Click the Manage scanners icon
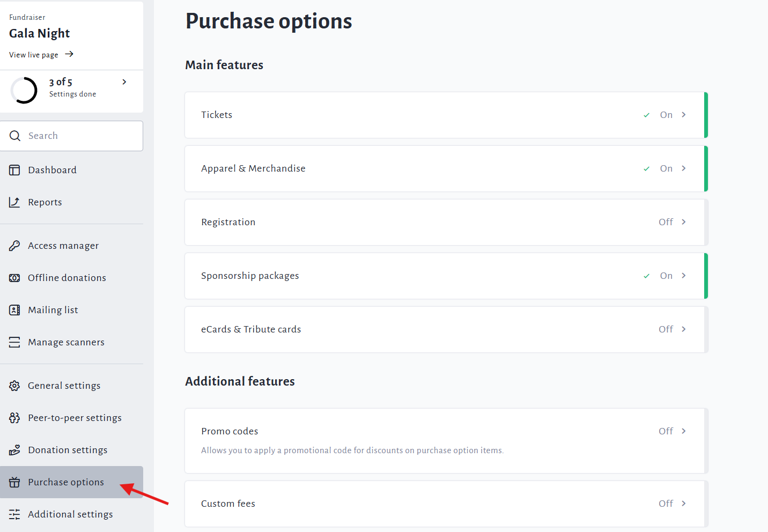 tap(14, 342)
